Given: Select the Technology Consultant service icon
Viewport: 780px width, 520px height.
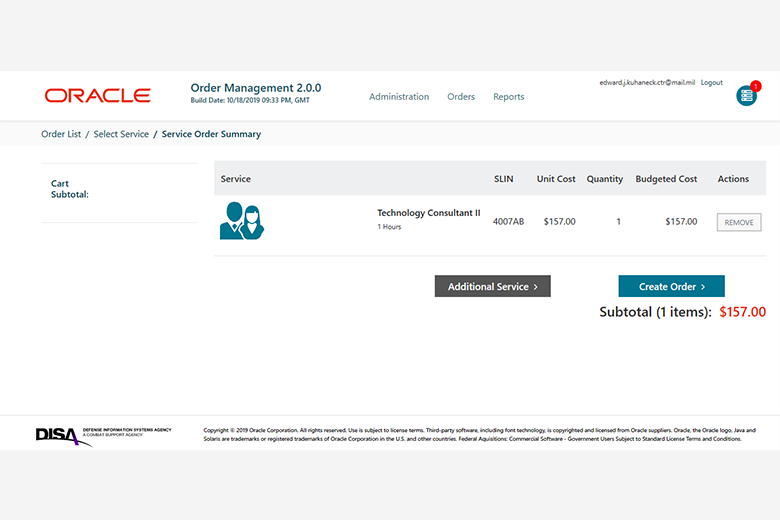Looking at the screenshot, I should [242, 221].
